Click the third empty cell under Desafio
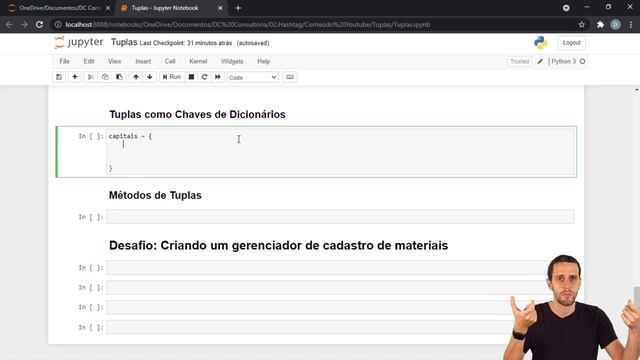 click(x=309, y=307)
